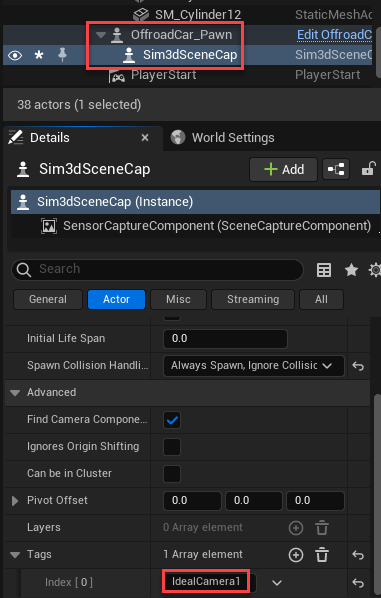Reset Index [0] tag to default
This screenshot has height=598, width=381.
358,582
